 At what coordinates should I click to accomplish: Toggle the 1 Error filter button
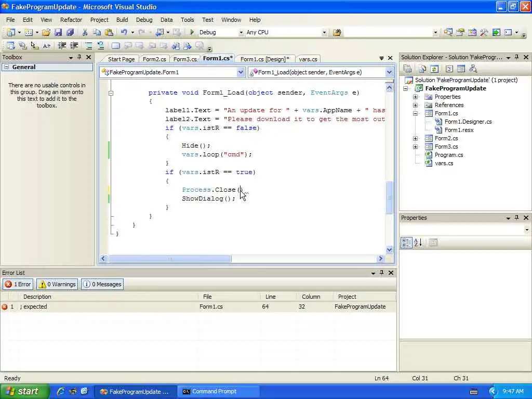18,284
